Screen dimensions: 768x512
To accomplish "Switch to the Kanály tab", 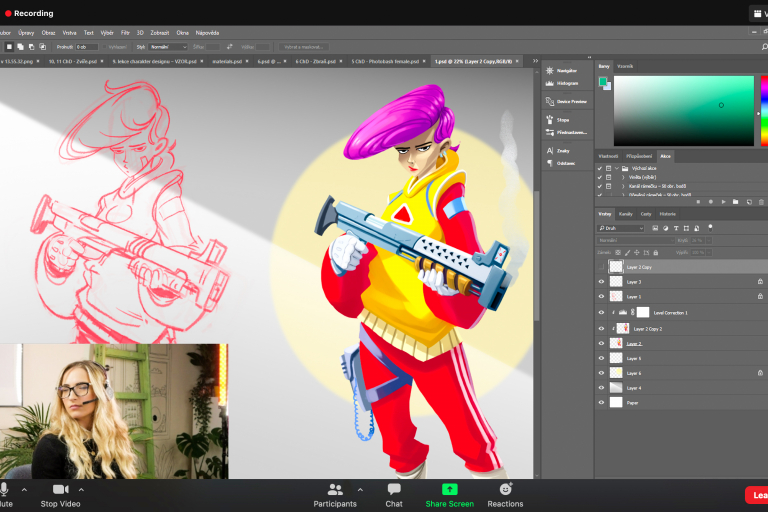I will (x=625, y=214).
